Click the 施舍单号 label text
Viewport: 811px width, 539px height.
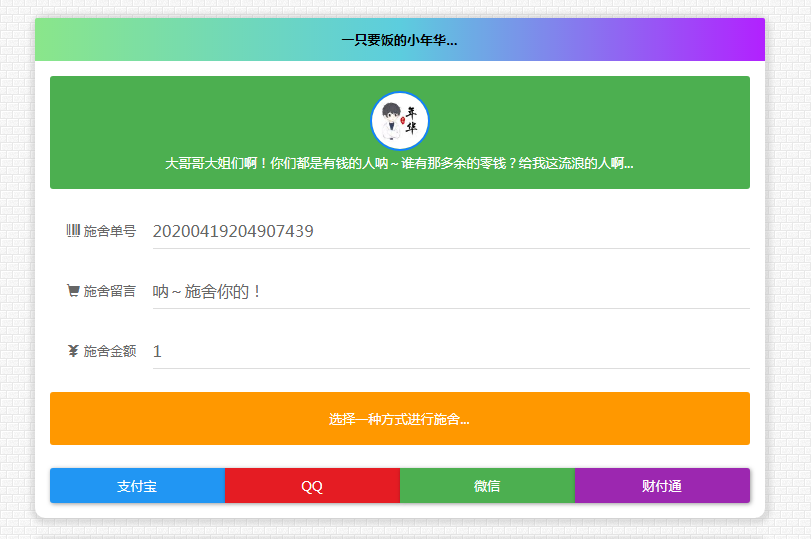110,232
